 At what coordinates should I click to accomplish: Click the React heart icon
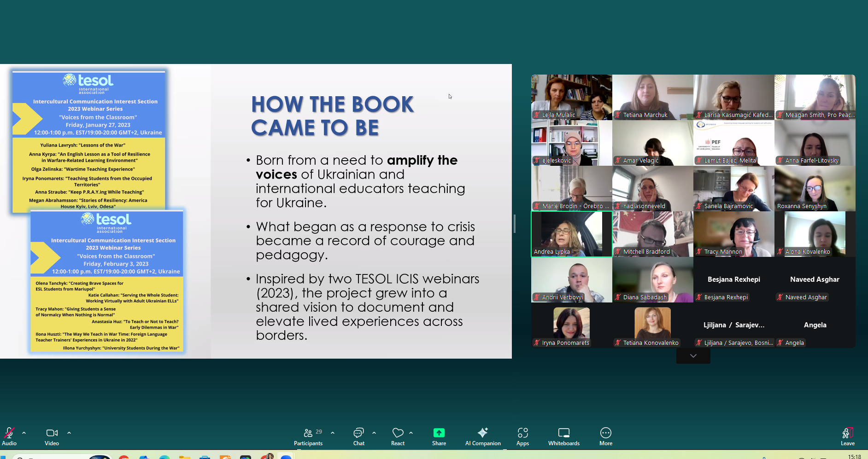point(398,436)
